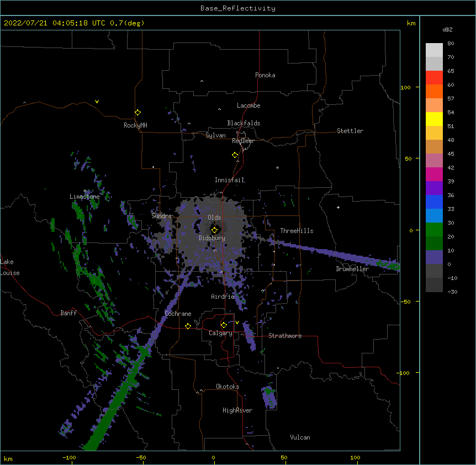
Task: Click the 45 value on dBZ legend
Action: (451, 154)
